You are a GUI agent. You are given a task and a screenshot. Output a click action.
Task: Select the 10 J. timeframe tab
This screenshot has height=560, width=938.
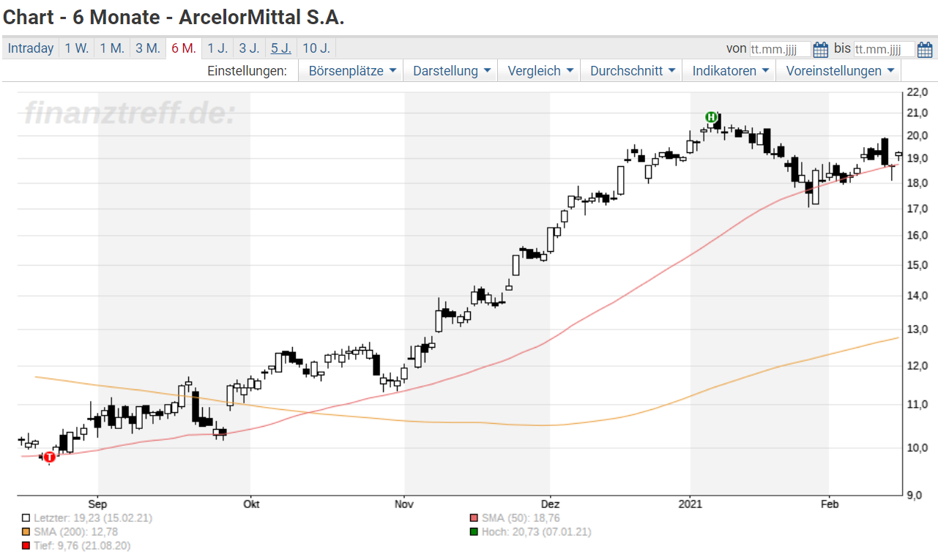tap(316, 48)
